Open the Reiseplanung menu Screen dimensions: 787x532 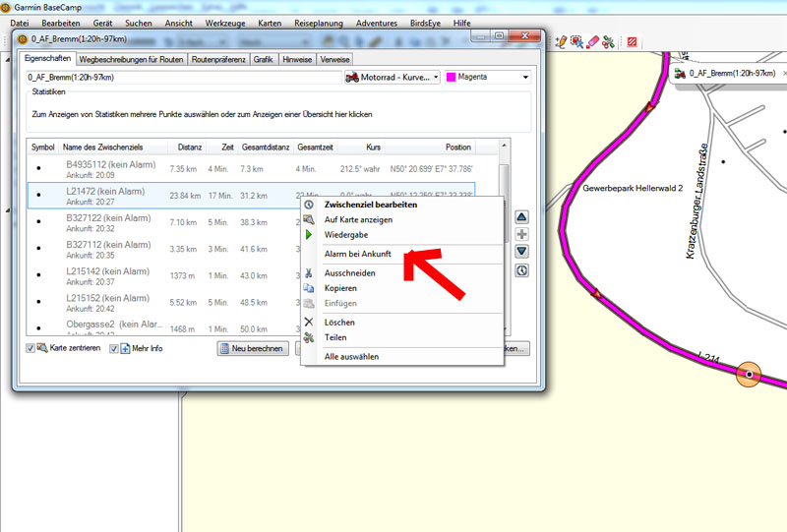click(318, 22)
